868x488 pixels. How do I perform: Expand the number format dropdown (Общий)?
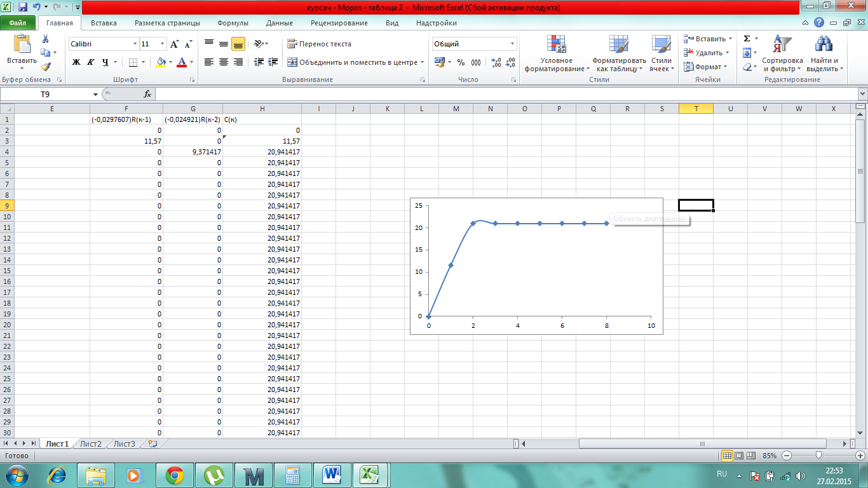(x=512, y=44)
